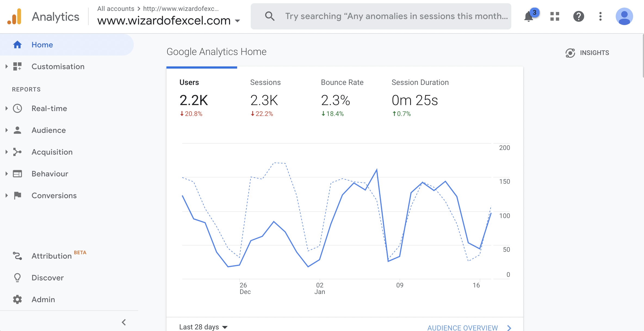
Task: Expand the Real-time reports arrow
Action: [x=7, y=108]
